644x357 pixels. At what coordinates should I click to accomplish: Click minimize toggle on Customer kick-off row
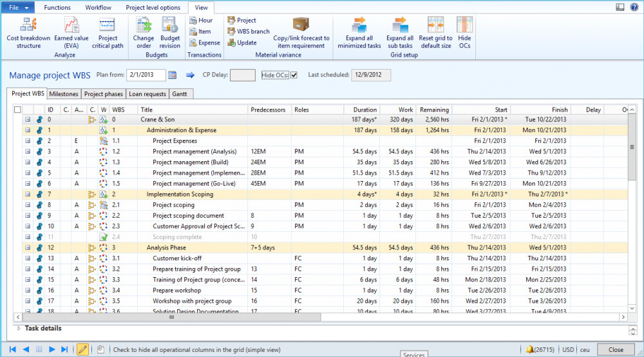[x=28, y=258]
